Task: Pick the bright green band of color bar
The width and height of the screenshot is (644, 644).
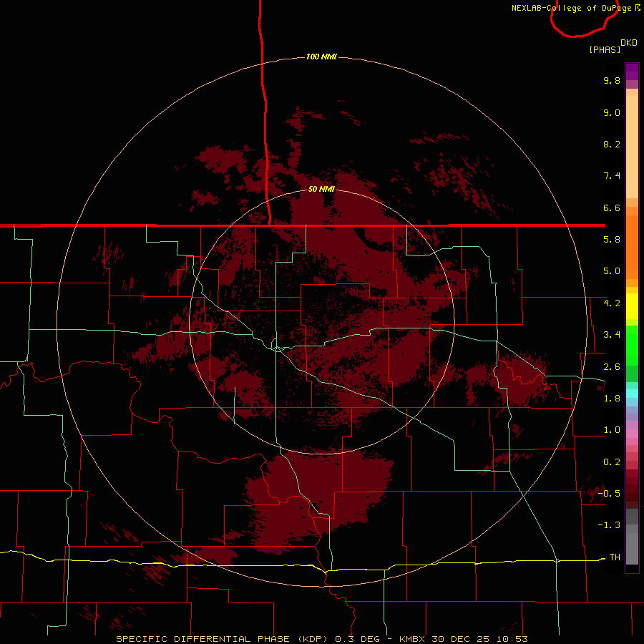Action: tap(632, 346)
